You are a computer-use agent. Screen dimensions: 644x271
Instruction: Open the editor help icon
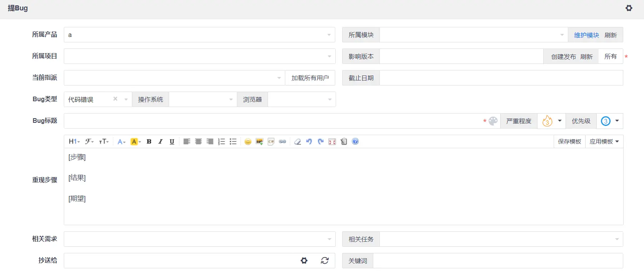(355, 142)
